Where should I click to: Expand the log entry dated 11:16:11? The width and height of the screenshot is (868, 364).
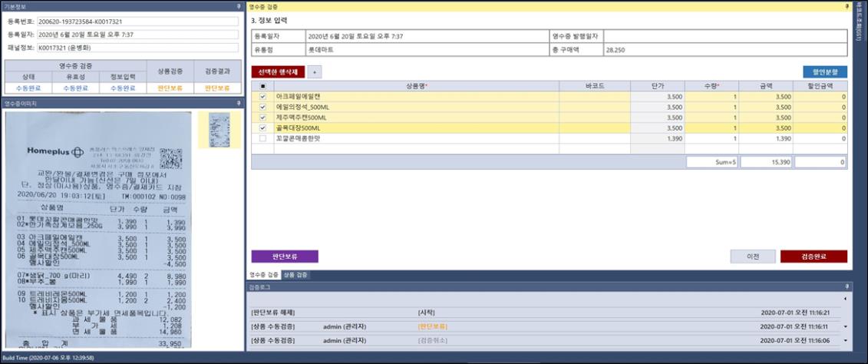[845, 326]
